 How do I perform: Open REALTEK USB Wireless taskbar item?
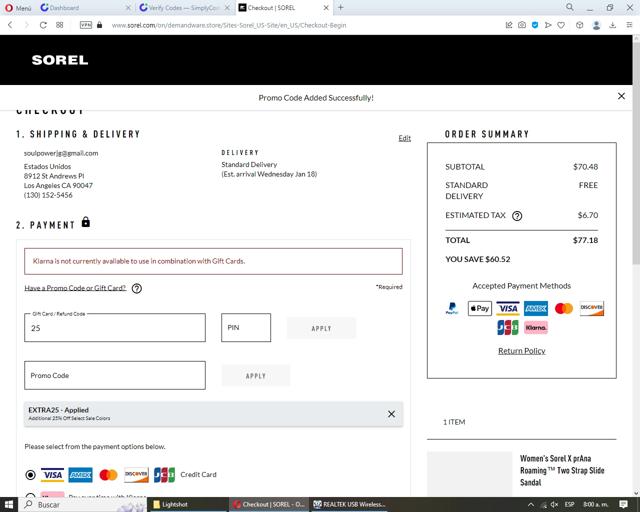coord(349,505)
